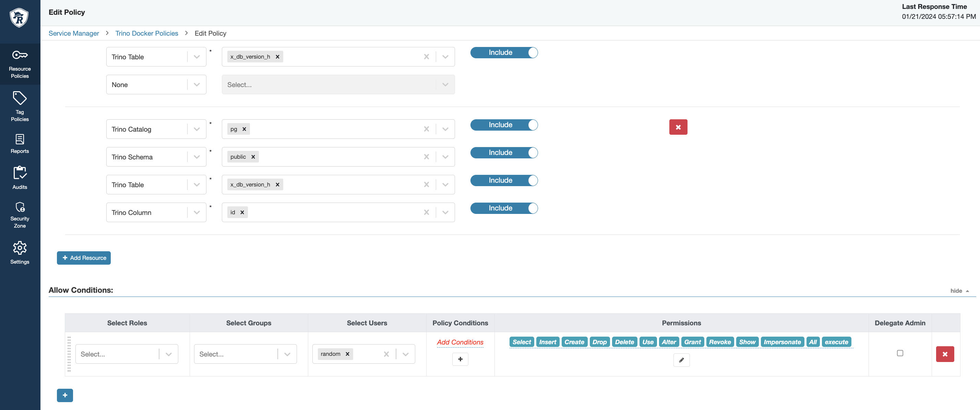Expand the Trino Schema type dropdown
The width and height of the screenshot is (980, 410).
196,157
